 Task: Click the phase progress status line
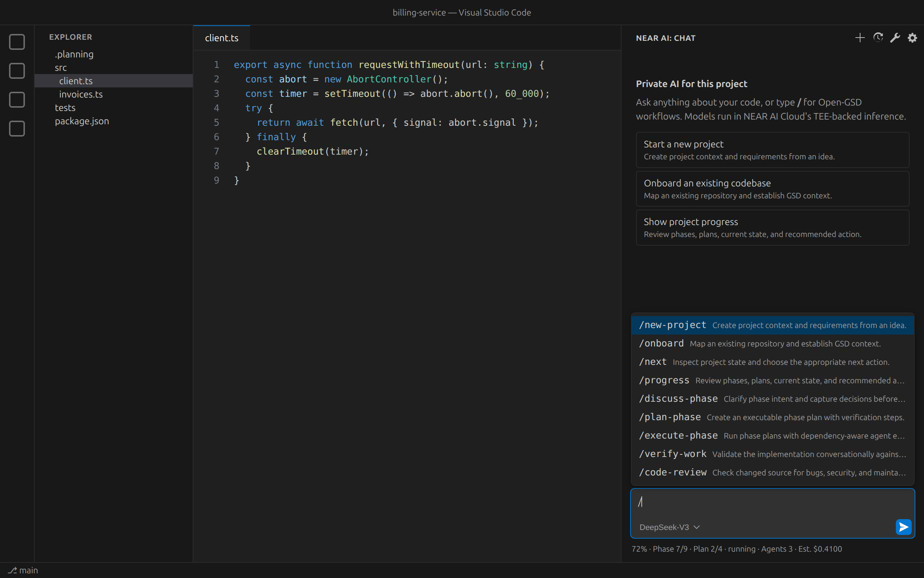(x=737, y=549)
